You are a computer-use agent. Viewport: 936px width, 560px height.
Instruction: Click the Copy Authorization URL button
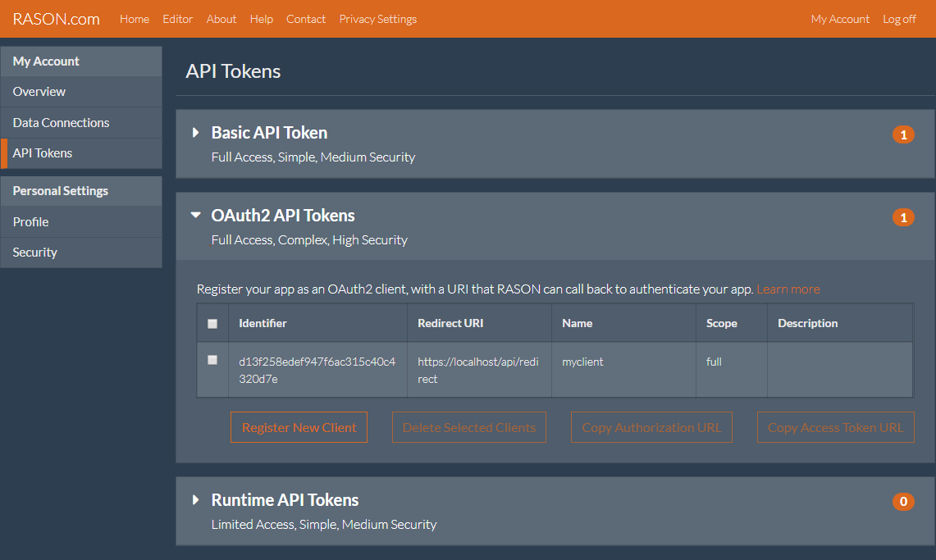pos(651,426)
